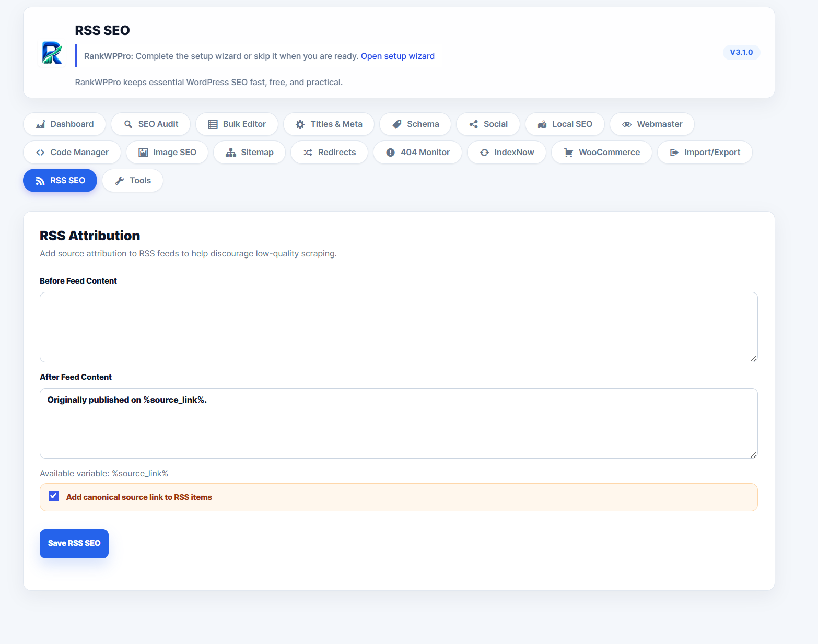818x644 pixels.
Task: Click the SEO Audit magnifier icon
Action: coord(128,124)
